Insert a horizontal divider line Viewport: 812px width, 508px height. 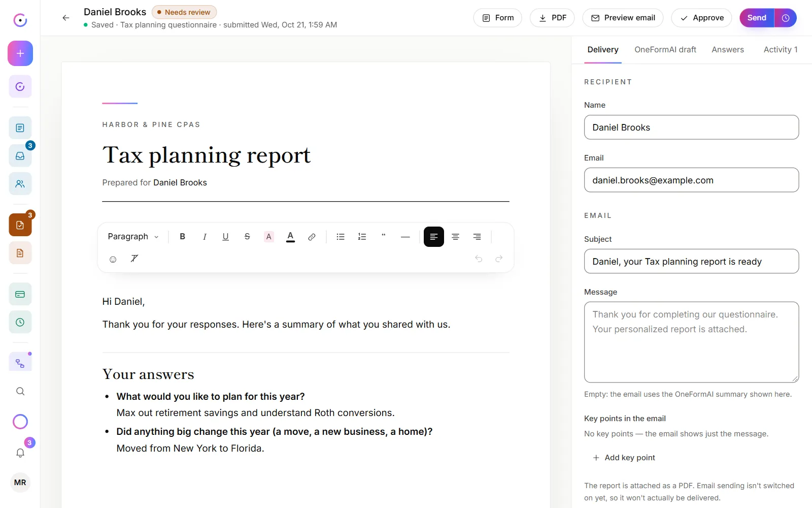[405, 237]
